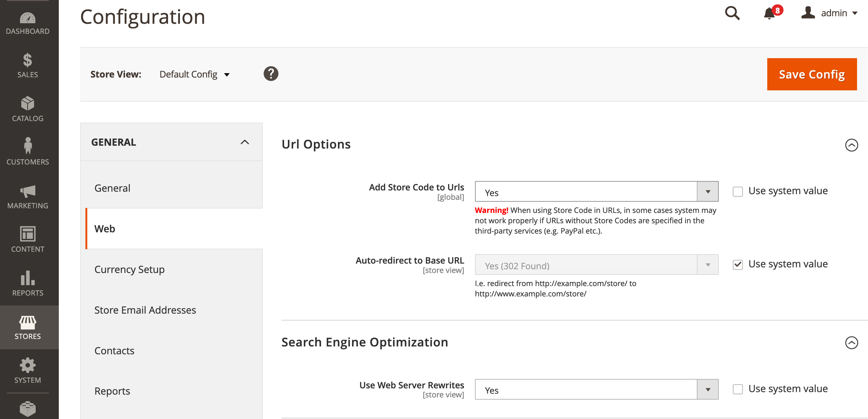Check Use system value for Server Rewrites

tap(738, 389)
